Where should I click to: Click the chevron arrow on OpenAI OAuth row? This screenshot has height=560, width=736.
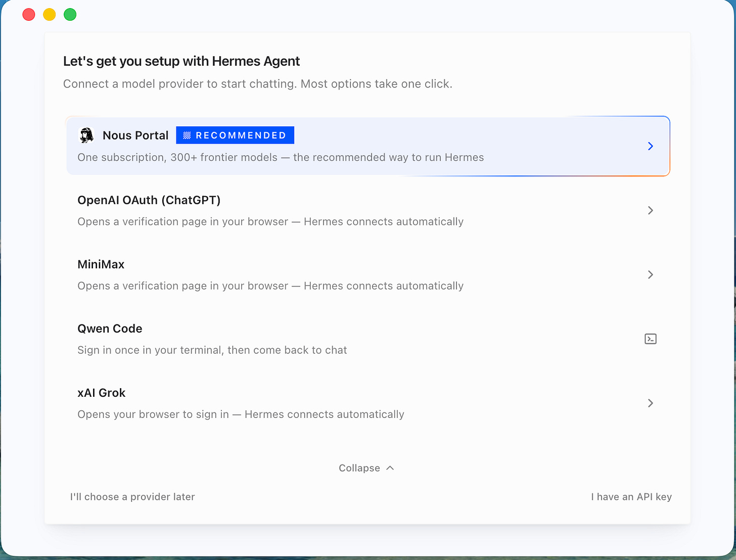(651, 210)
